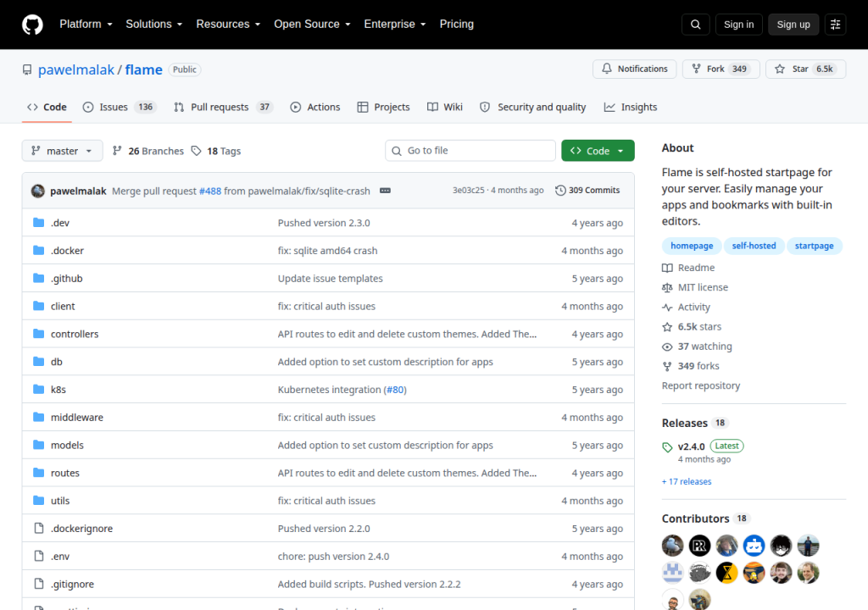Expand the Platform menu
The width and height of the screenshot is (868, 610).
pos(86,25)
